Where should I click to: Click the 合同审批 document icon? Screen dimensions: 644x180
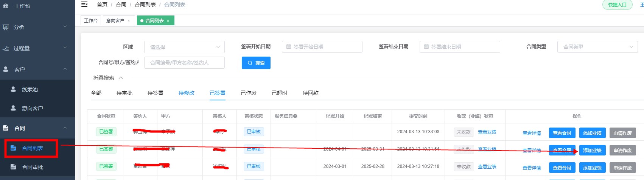(13, 167)
